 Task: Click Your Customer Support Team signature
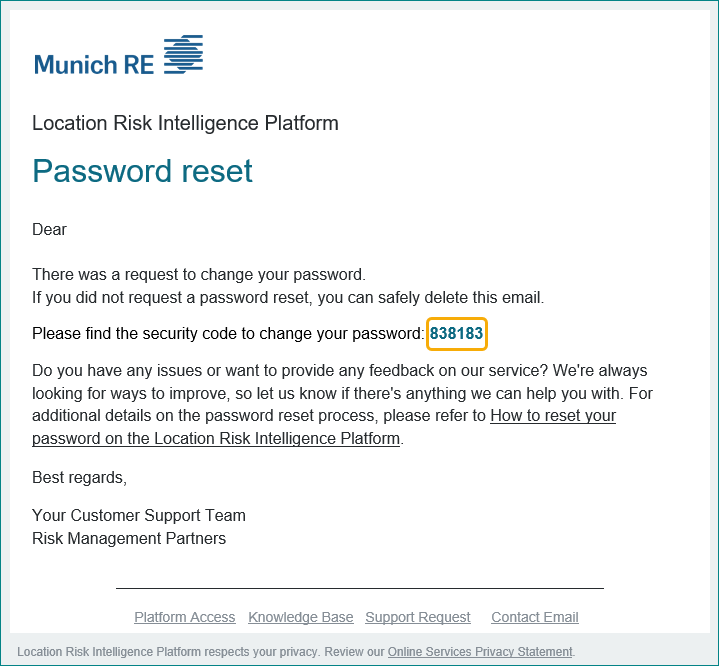(139, 516)
